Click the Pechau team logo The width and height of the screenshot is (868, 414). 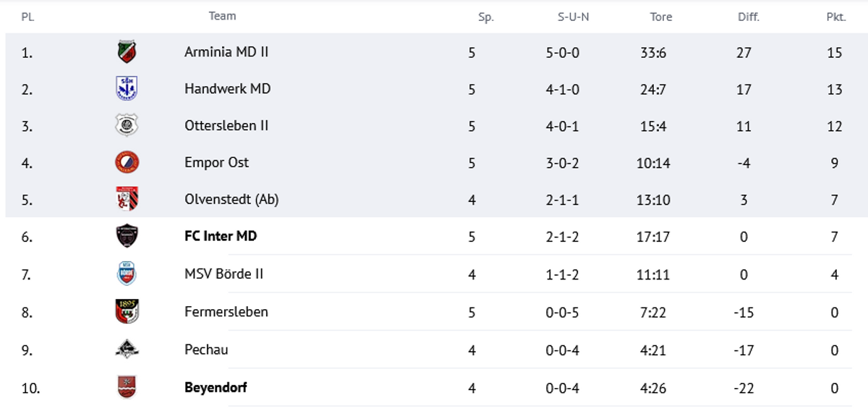point(127,350)
